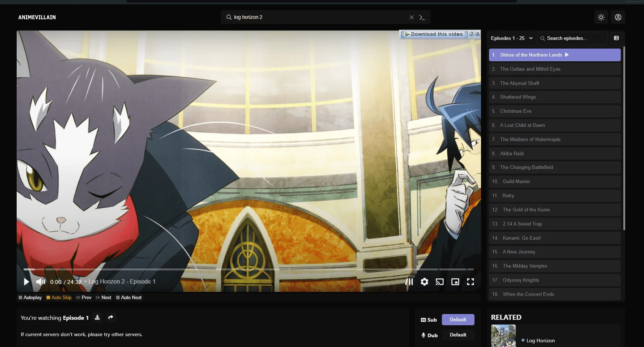Viewport: 644px width, 347px height.
Task: Click the search magnifier icon in top bar
Action: pos(229,17)
